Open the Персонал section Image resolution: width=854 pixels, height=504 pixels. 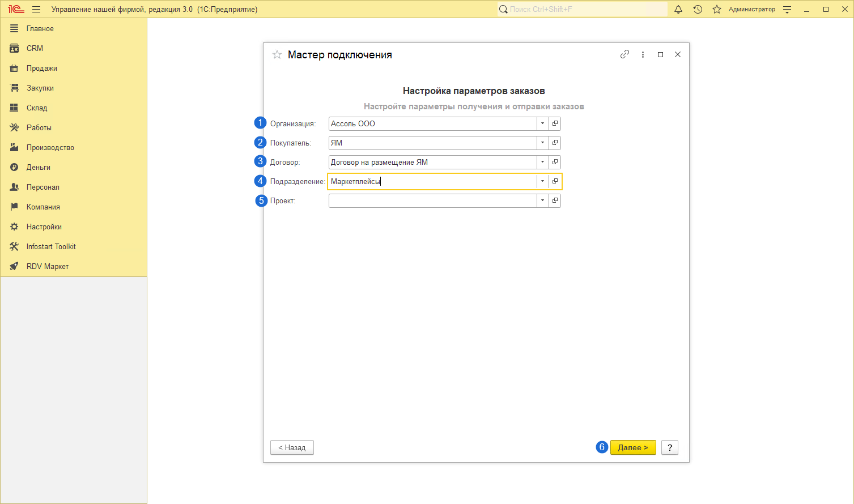[x=74, y=187]
